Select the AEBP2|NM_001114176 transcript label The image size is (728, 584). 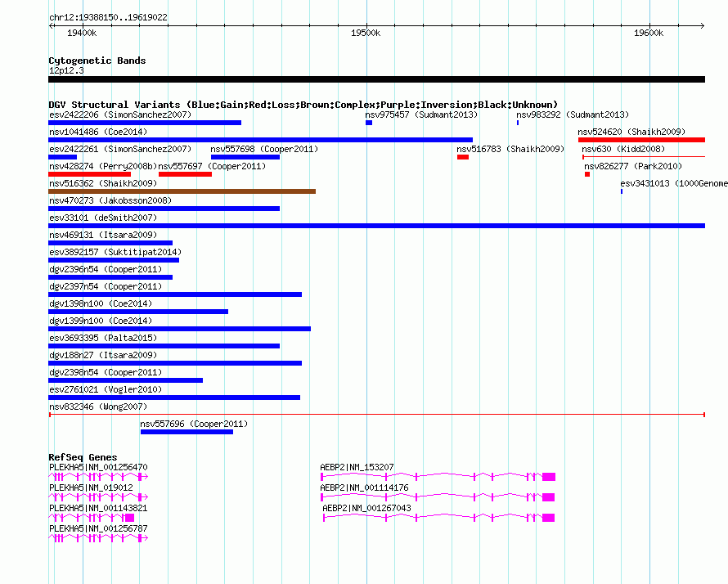365,487
